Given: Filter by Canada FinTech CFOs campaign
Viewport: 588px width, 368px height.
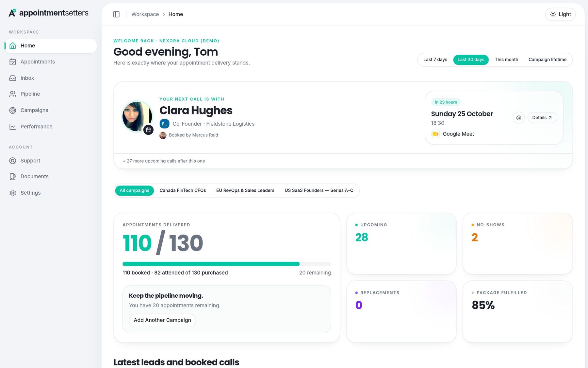Looking at the screenshot, I should tap(183, 191).
